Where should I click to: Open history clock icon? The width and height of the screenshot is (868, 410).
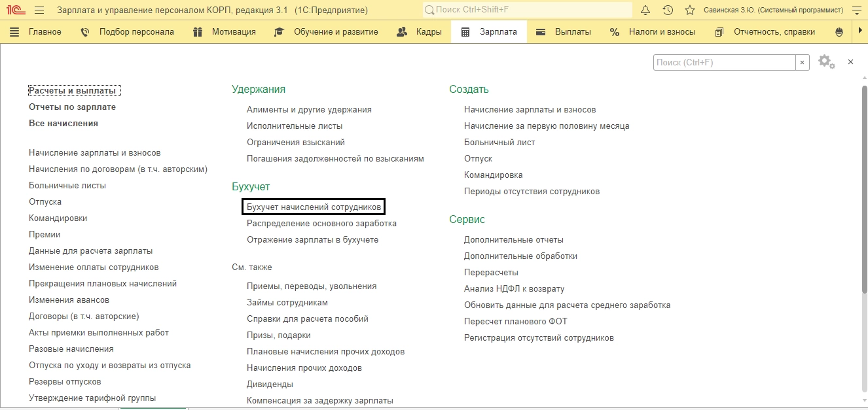[668, 10]
